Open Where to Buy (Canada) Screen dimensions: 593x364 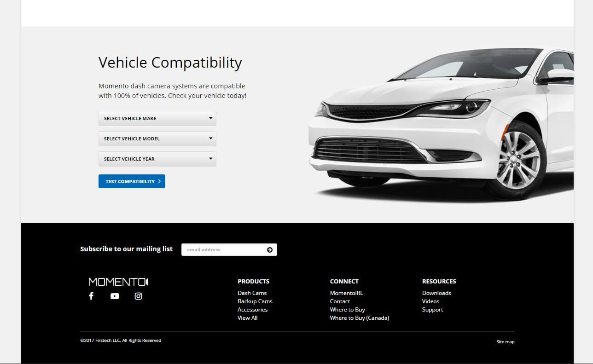pos(360,318)
